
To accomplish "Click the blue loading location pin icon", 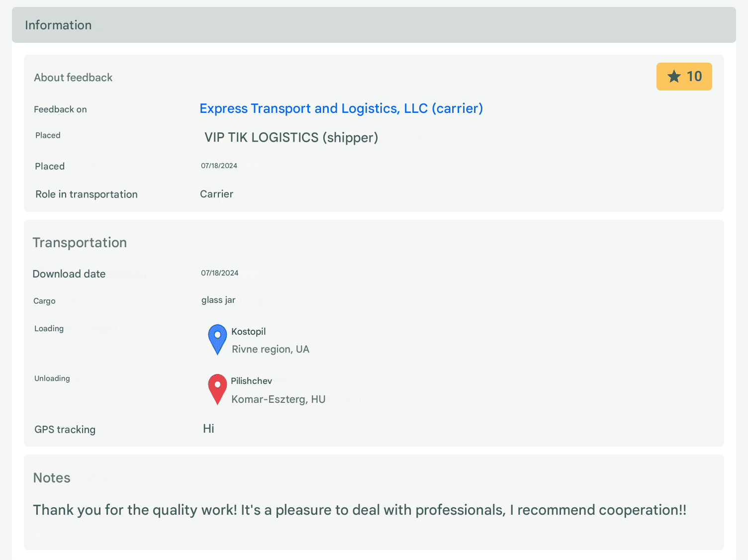I will (x=217, y=339).
